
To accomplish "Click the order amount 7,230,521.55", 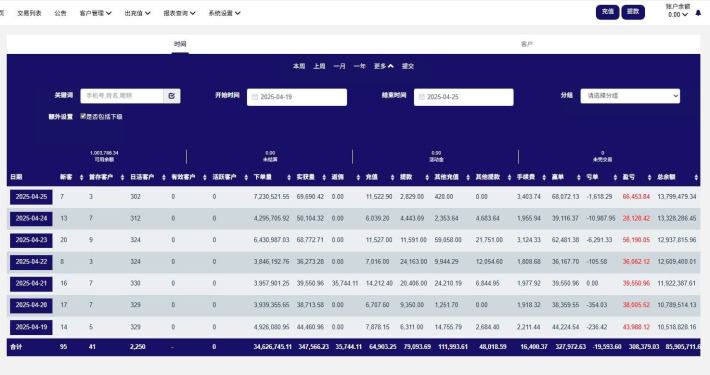I will click(271, 197).
